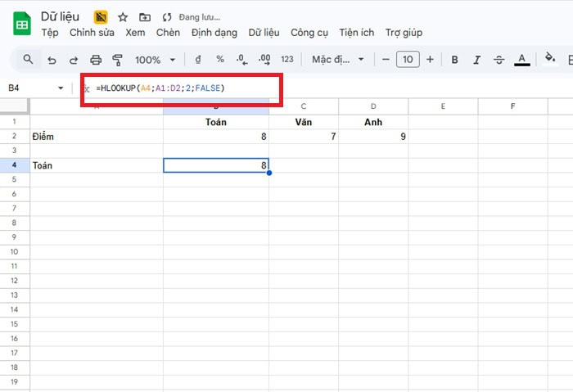Image resolution: width=573 pixels, height=392 pixels.
Task: Click the undo arrow
Action: [x=52, y=60]
